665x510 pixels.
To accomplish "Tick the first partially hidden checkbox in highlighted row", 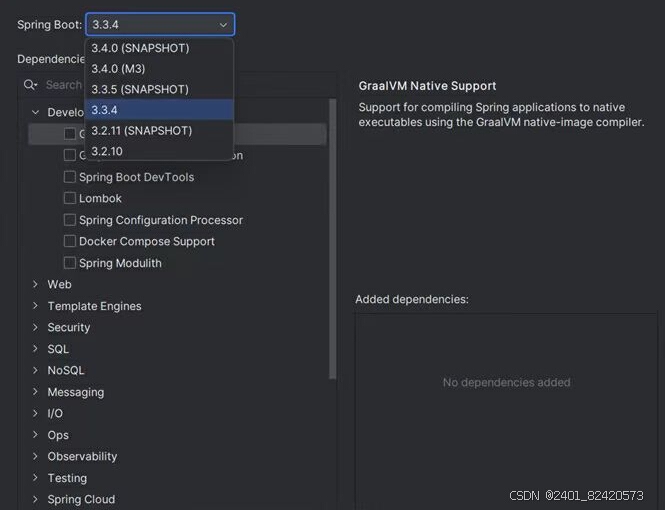I will [70, 134].
